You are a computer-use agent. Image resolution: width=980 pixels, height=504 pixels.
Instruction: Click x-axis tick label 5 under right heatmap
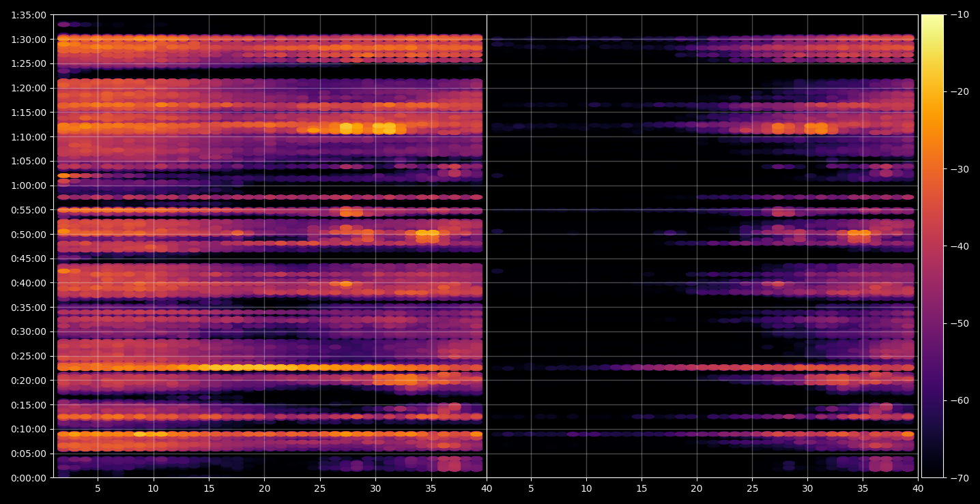point(531,489)
